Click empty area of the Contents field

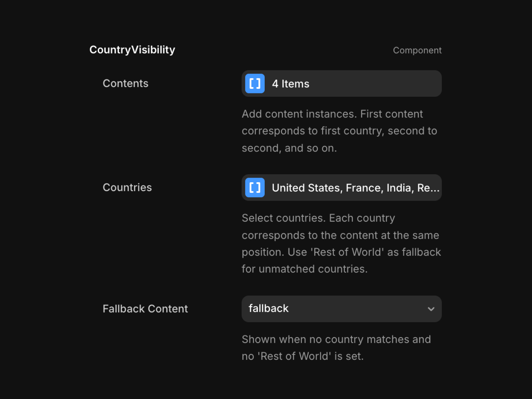point(376,84)
